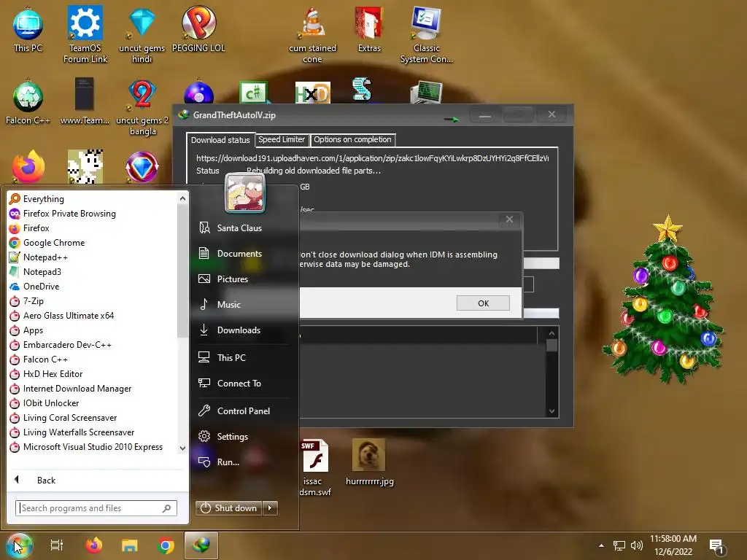Launch Google Chrome from taskbar
Viewport: 747px width, 560px height.
166,545
